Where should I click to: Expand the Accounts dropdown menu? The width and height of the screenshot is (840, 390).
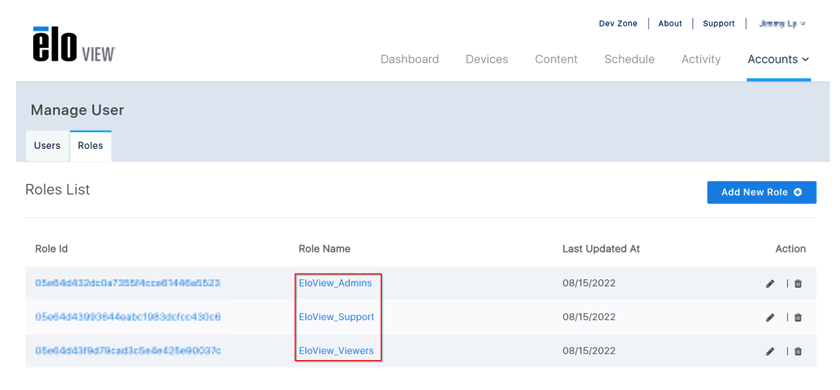[x=778, y=59]
